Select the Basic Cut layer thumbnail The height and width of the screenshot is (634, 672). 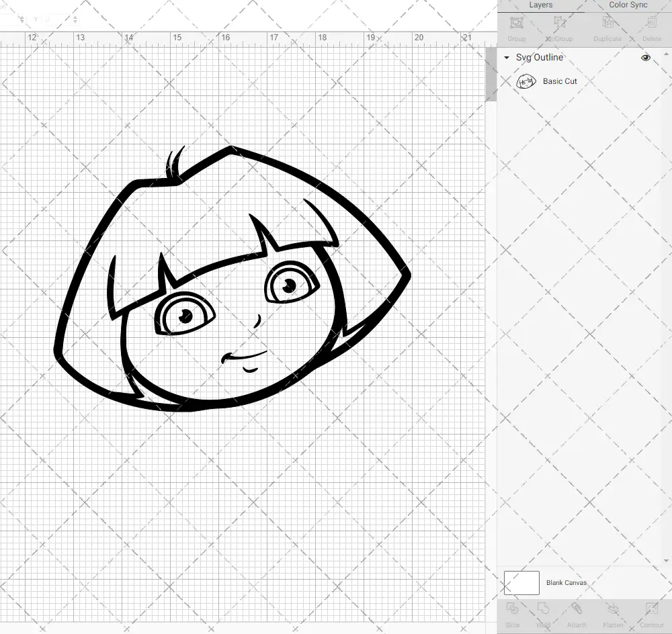[x=526, y=81]
